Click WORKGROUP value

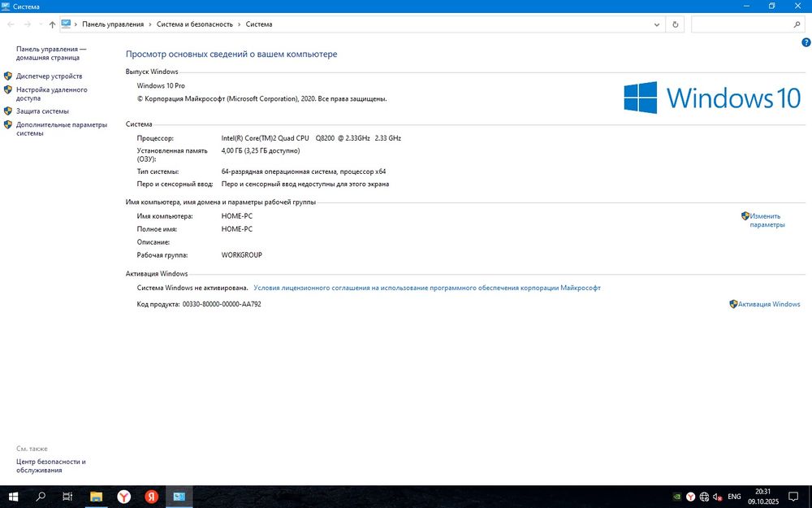click(241, 255)
